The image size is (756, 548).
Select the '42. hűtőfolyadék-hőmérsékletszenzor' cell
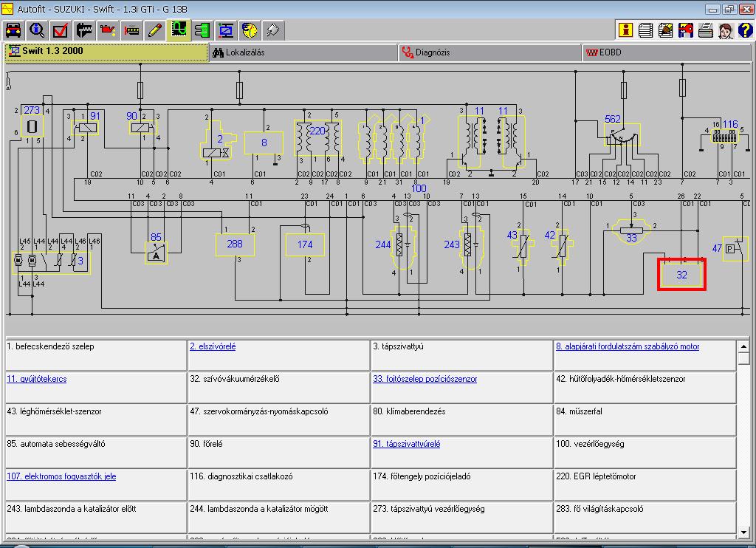[x=645, y=387]
